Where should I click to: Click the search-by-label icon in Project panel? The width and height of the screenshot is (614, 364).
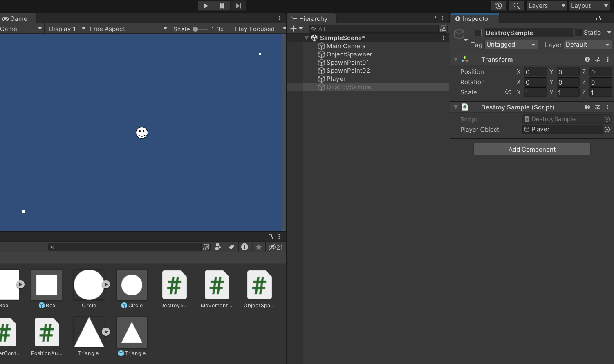click(231, 247)
